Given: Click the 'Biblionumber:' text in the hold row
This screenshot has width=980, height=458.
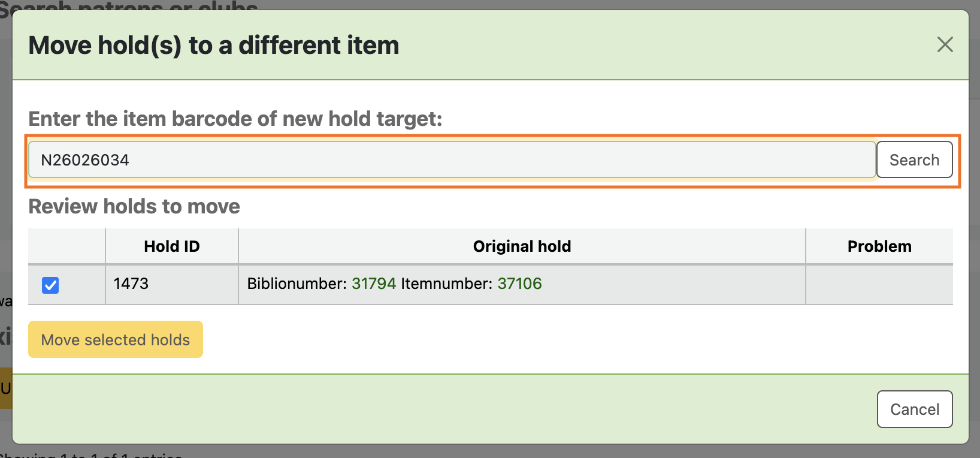Looking at the screenshot, I should [297, 284].
